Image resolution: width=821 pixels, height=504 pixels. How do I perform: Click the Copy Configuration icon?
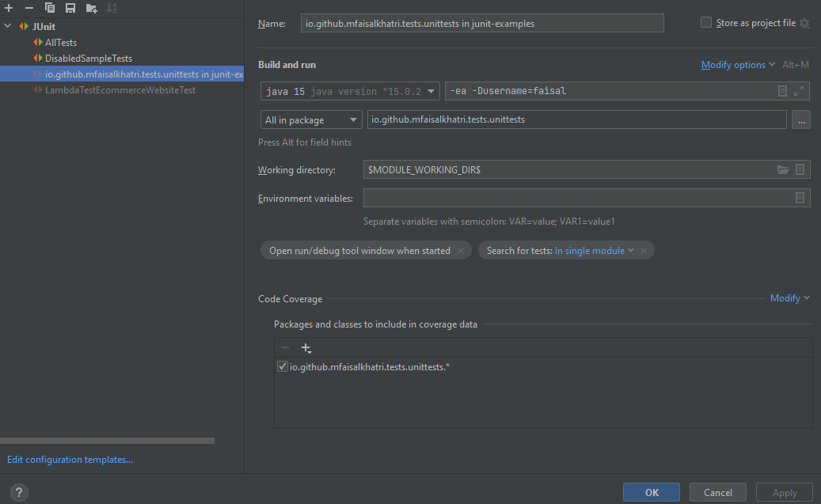(x=50, y=8)
